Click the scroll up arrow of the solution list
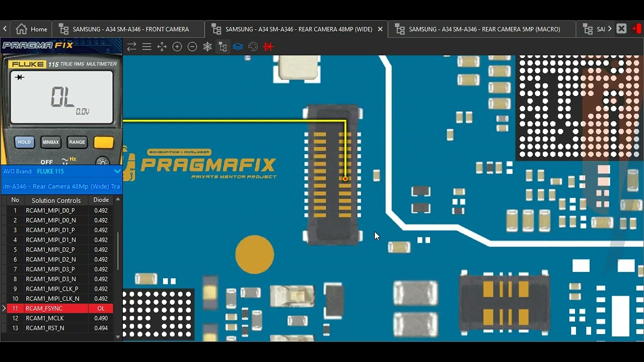This screenshot has width=644, height=362. click(118, 199)
